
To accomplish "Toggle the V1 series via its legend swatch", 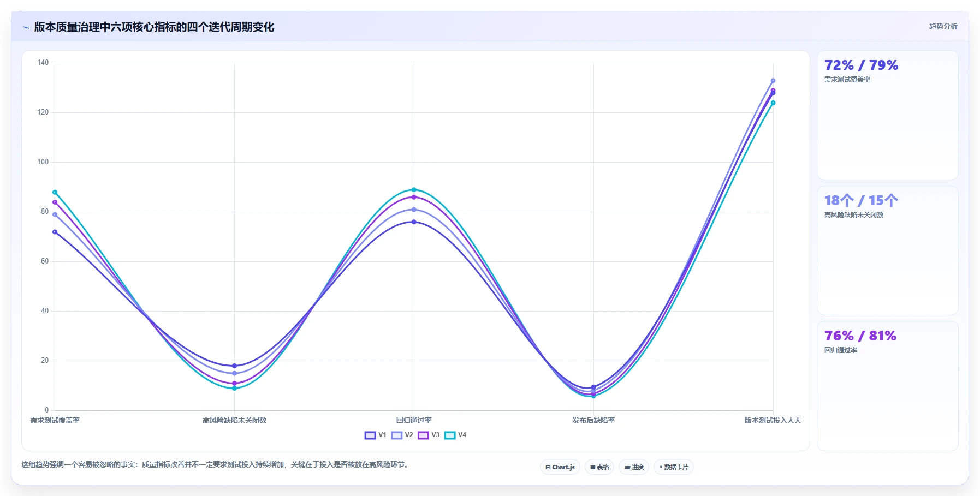I will [370, 435].
